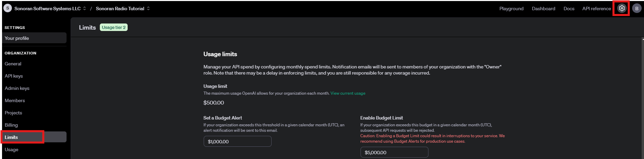Viewport: 644px width, 159px height.
Task: Click the organization S avatar icon
Action: (x=7, y=8)
